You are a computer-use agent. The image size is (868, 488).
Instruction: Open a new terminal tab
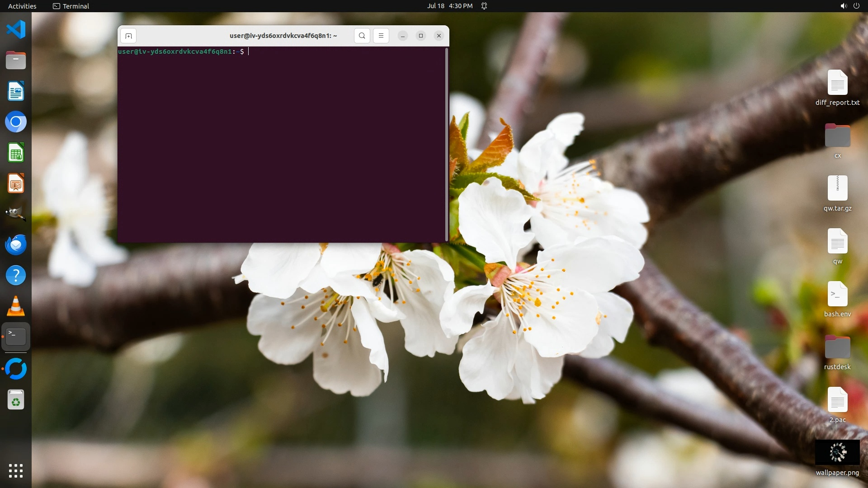coord(128,36)
